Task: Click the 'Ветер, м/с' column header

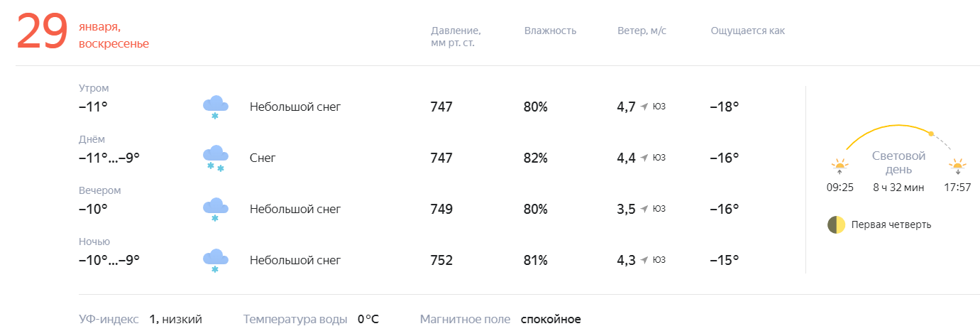Action: [x=642, y=31]
